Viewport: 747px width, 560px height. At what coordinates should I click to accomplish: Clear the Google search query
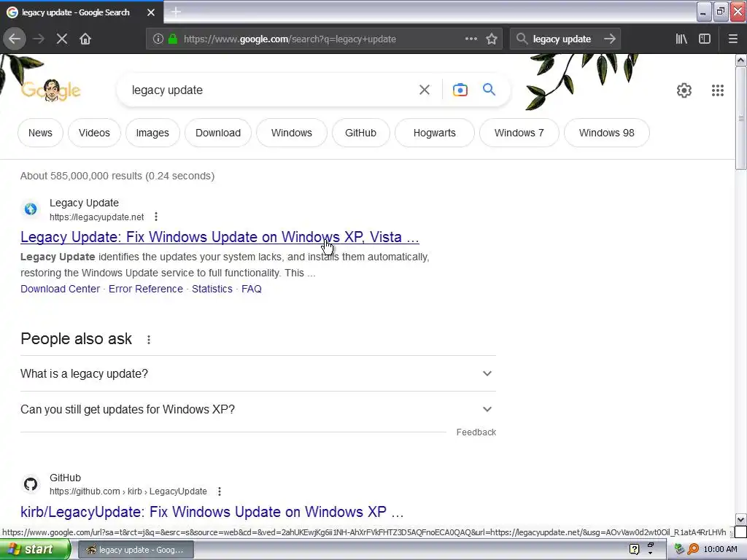425,90
